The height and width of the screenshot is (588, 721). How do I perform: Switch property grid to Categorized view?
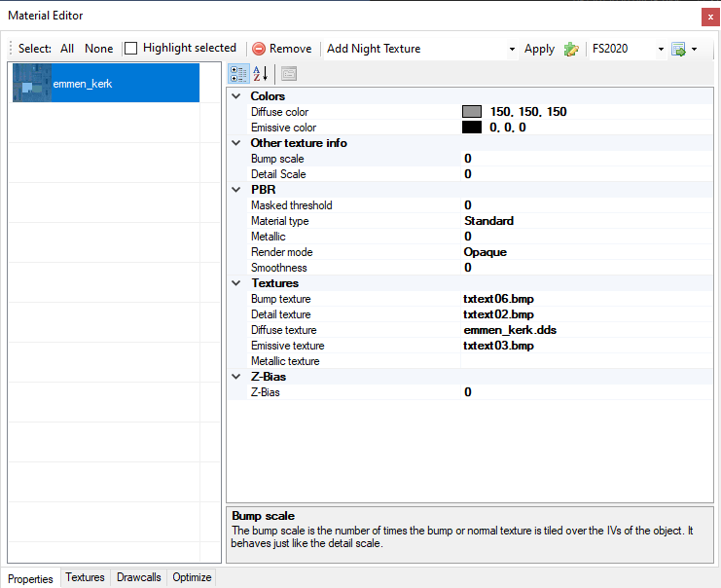(237, 73)
